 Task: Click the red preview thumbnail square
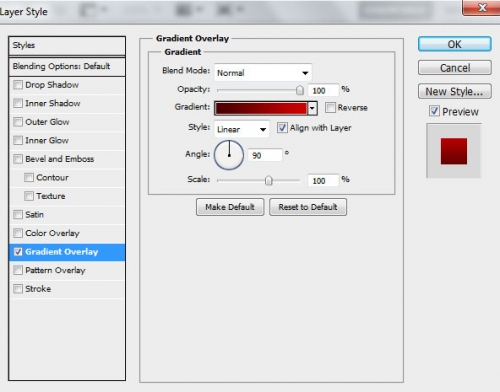click(454, 151)
